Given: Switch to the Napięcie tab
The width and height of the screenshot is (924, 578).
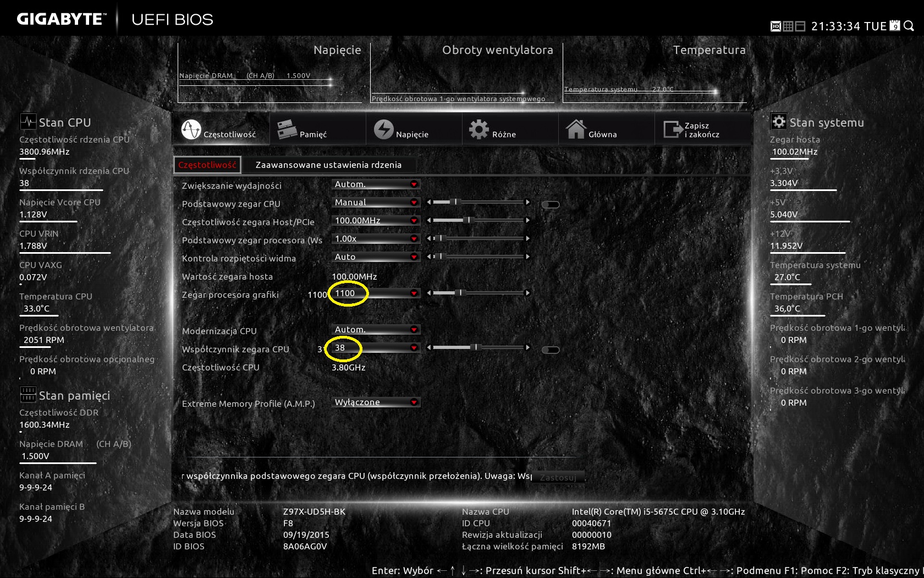Looking at the screenshot, I should point(414,130).
